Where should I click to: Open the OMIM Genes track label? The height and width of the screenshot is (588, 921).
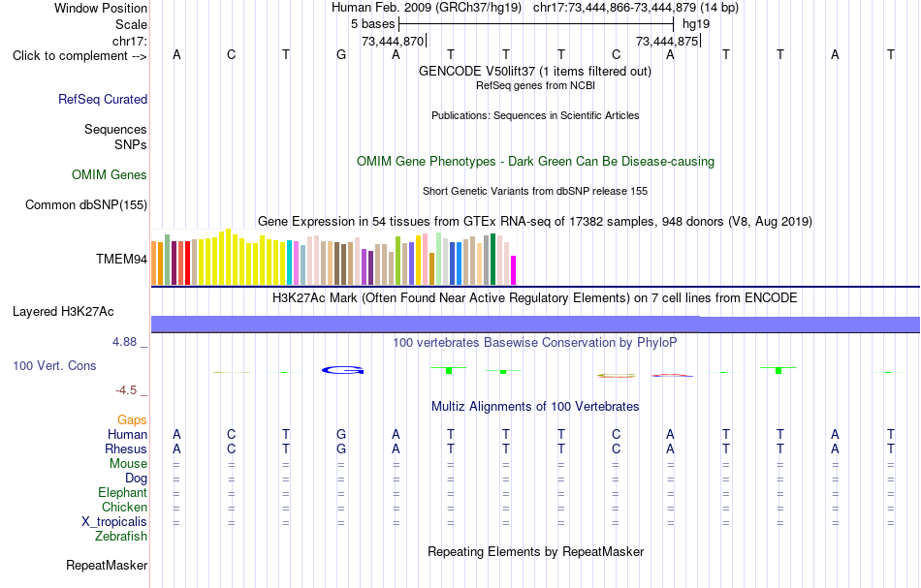(x=110, y=175)
